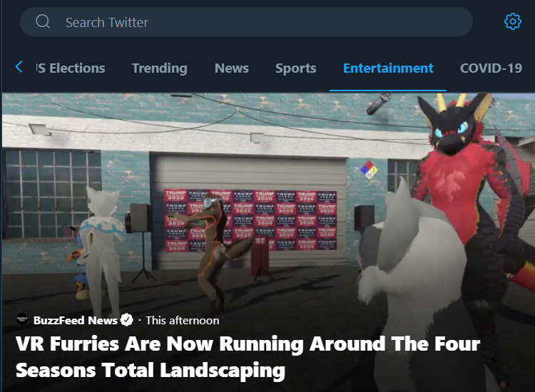Select the News tab

click(232, 68)
